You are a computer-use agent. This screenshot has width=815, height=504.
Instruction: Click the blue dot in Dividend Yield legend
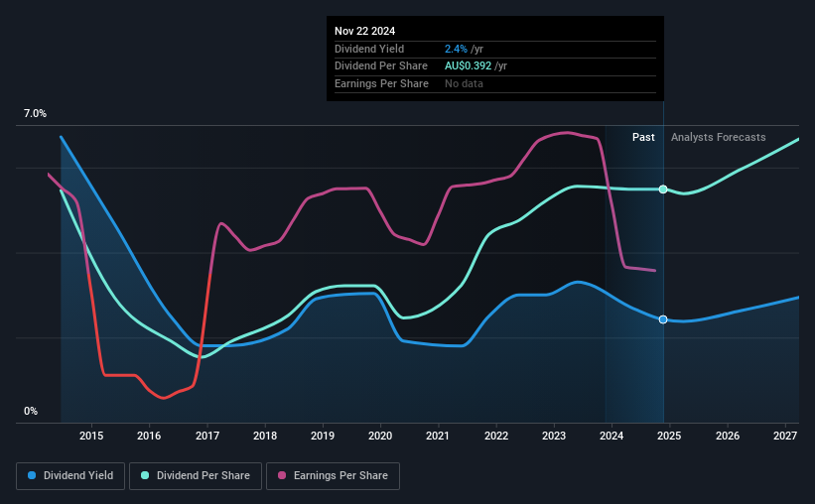click(32, 475)
